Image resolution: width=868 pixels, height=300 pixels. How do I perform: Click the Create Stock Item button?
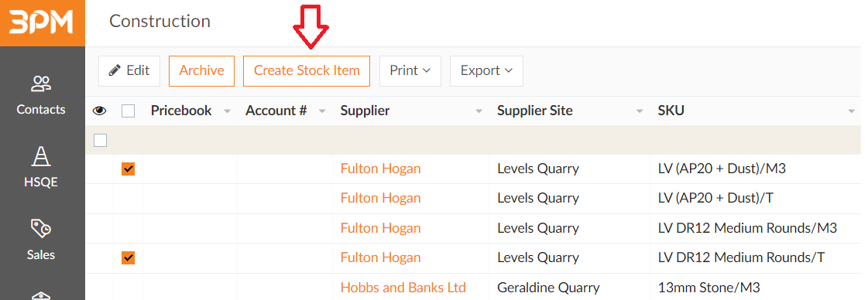[x=307, y=70]
